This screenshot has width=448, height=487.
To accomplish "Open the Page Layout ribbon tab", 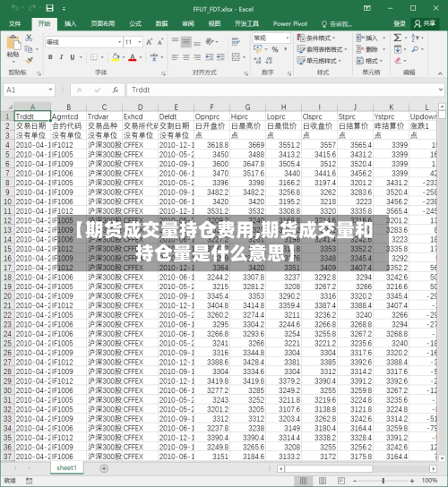I will 103,23.
